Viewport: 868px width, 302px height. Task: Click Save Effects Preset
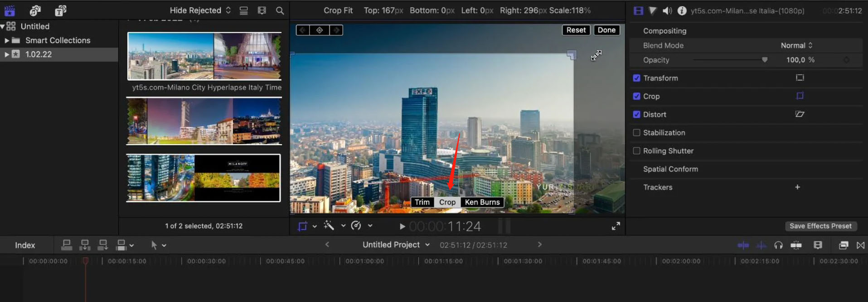[x=820, y=226]
